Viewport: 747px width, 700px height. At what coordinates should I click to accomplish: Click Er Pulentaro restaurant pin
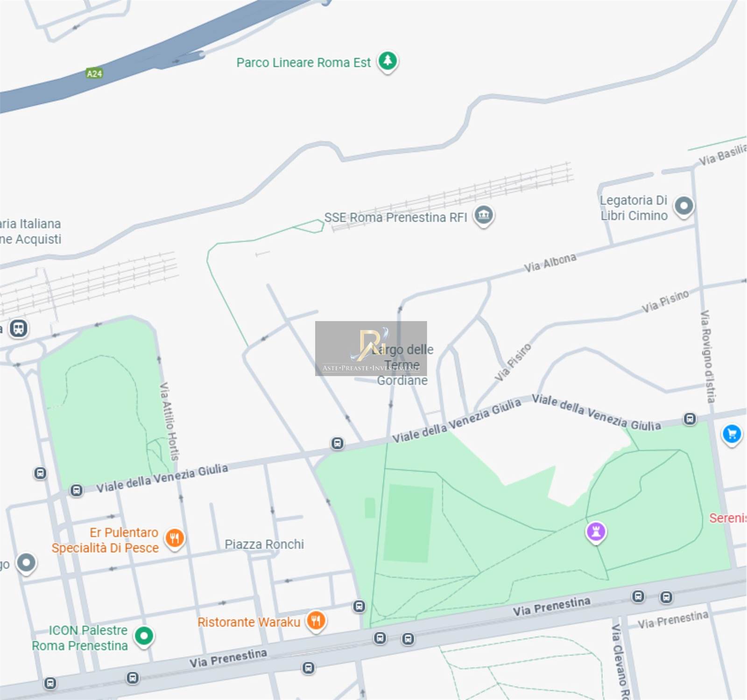click(175, 539)
